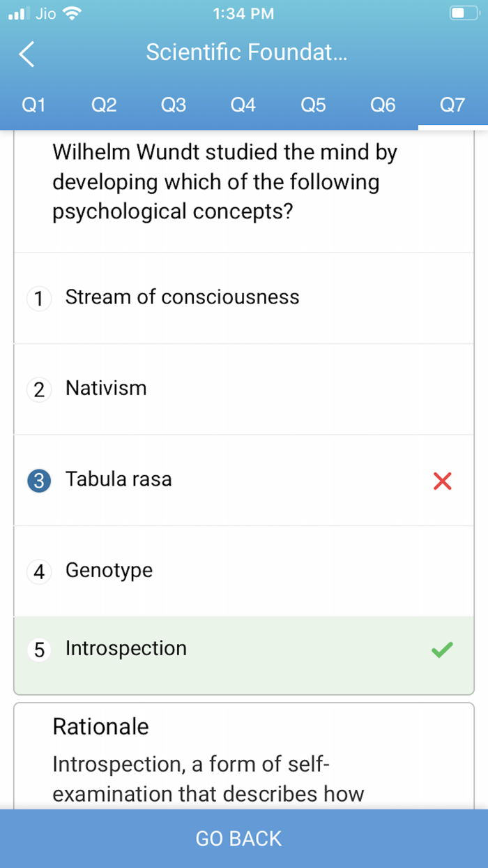Tap the back arrow icon
Image resolution: width=488 pixels, height=868 pixels.
tap(26, 54)
